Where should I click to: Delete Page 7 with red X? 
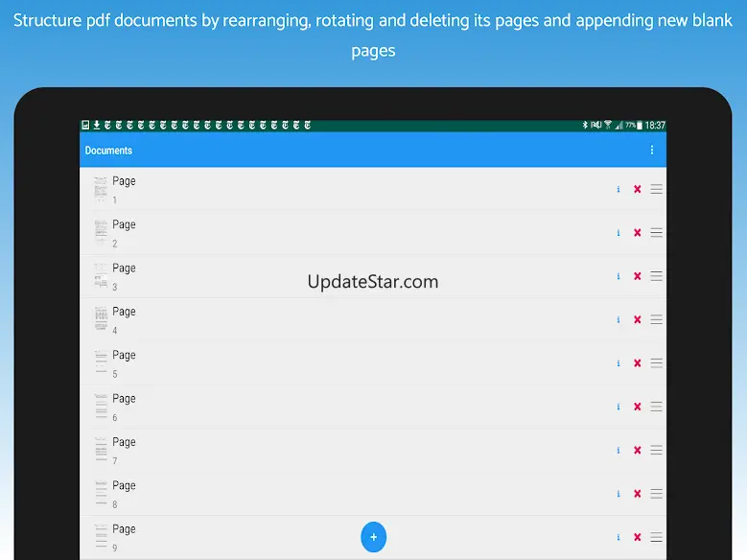coord(638,451)
